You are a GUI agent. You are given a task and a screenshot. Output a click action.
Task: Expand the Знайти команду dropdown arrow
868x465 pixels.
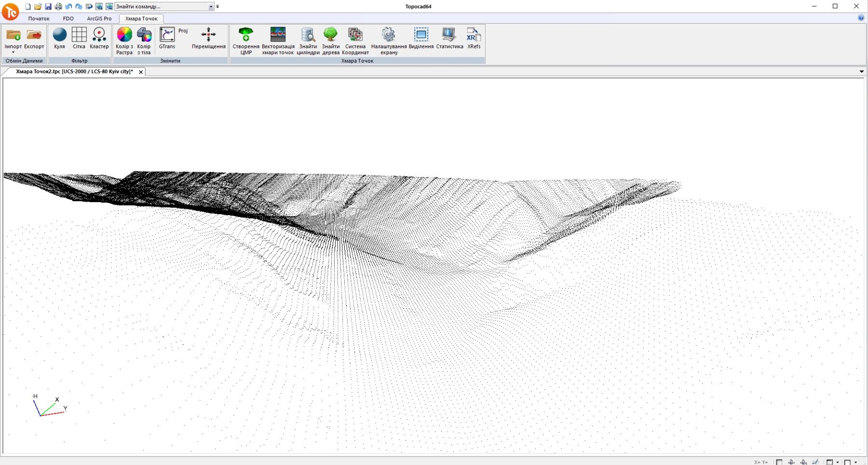(211, 7)
